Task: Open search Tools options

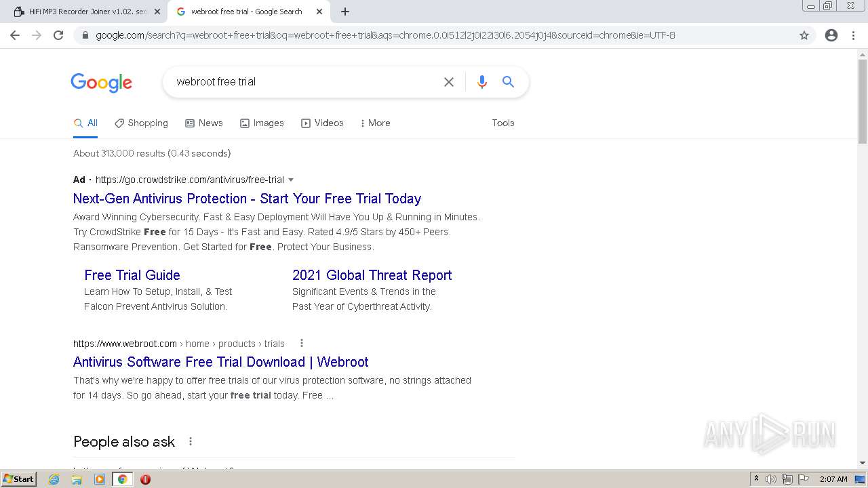Action: click(503, 123)
